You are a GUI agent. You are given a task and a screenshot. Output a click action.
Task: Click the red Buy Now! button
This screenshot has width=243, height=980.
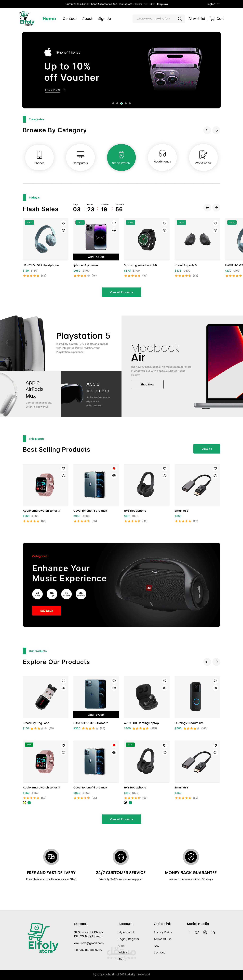pos(46,611)
